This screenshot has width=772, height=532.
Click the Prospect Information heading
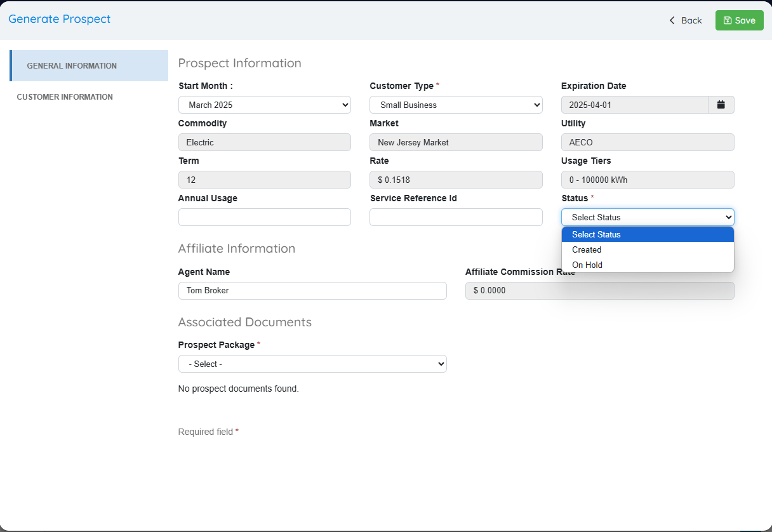239,63
